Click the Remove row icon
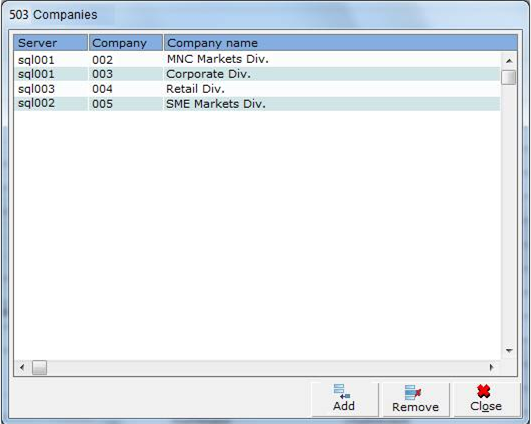The width and height of the screenshot is (531, 424). [413, 392]
